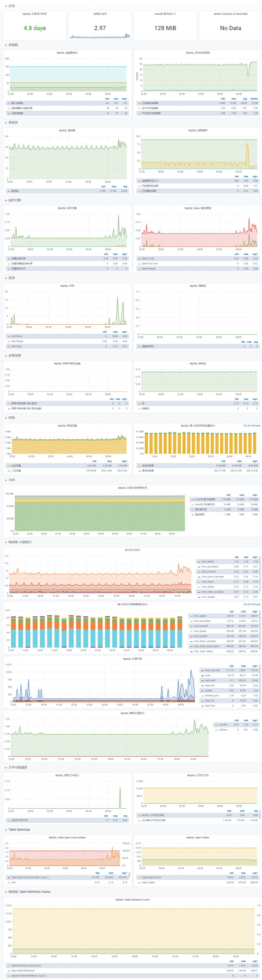
Task: Toggle the 线程缓存池大小 legend series
Action: 150,181
